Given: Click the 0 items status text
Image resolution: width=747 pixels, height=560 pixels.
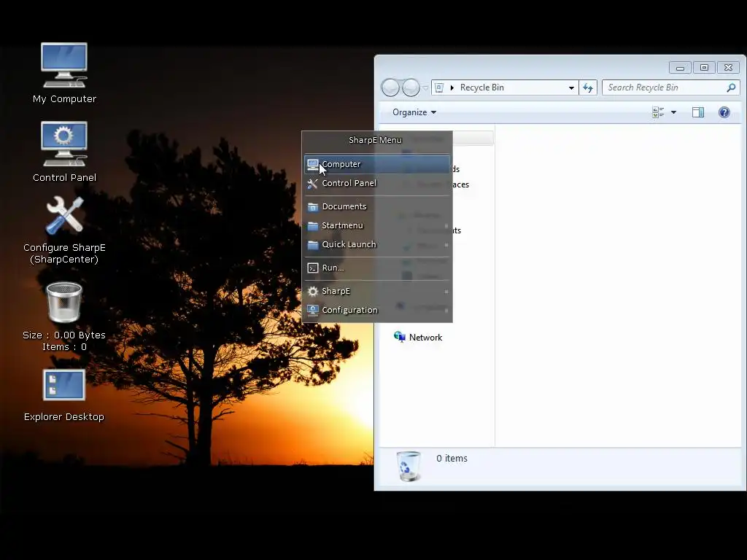Looking at the screenshot, I should (x=452, y=459).
